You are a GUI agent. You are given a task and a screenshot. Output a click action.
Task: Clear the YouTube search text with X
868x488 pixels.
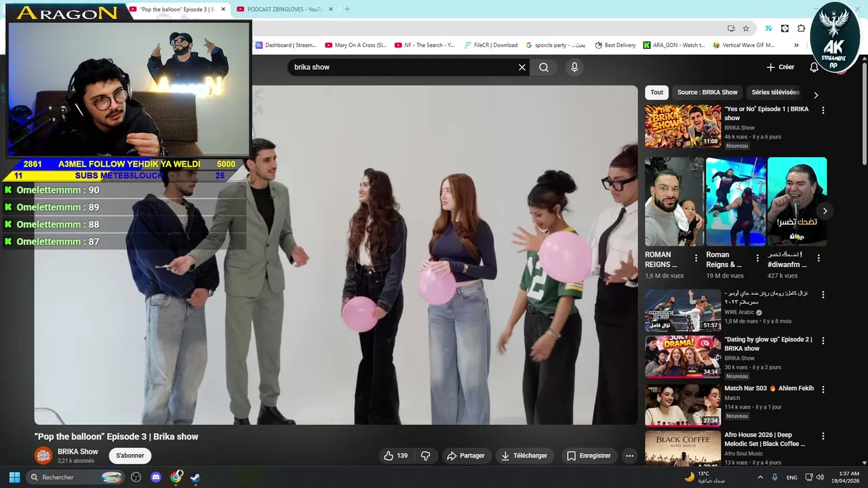click(522, 67)
